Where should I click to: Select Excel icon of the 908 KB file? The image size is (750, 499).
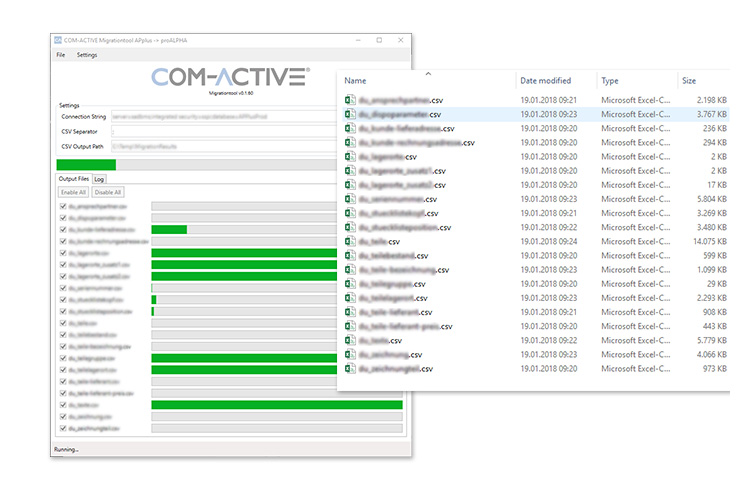click(x=350, y=312)
